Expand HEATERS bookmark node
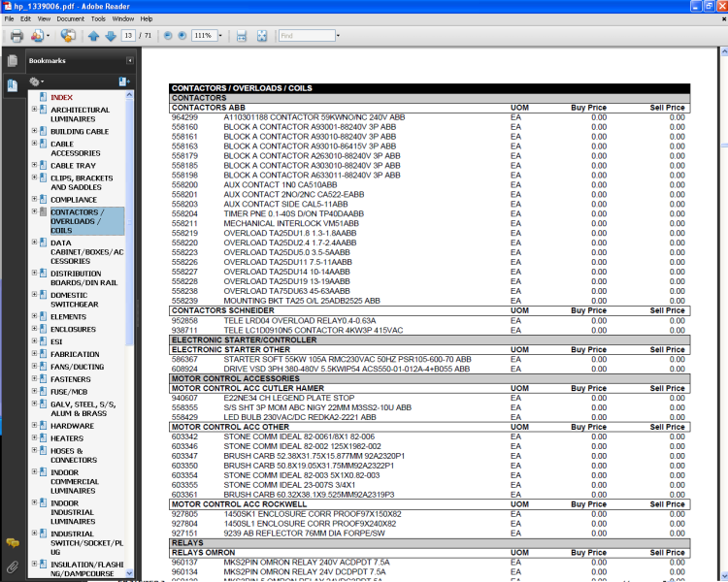Viewport: 728px width, 582px height. (x=34, y=437)
